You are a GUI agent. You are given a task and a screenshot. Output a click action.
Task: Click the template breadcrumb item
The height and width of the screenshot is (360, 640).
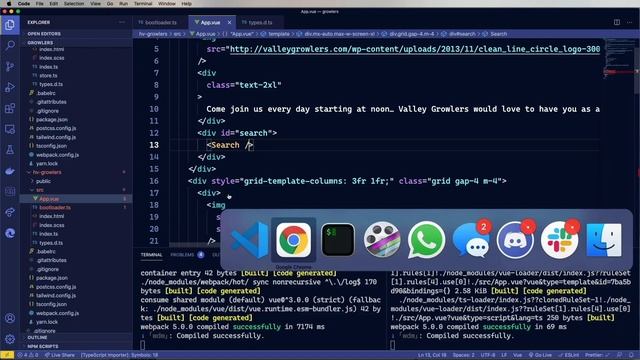coord(276,34)
